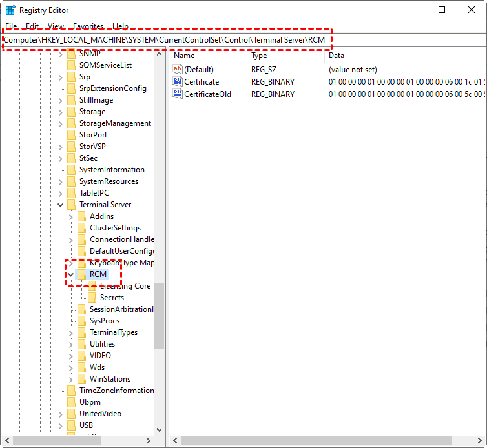Viewport: 487px width, 448px height.
Task: Click the Registry Editor app icon in title bar
Action: (10, 10)
